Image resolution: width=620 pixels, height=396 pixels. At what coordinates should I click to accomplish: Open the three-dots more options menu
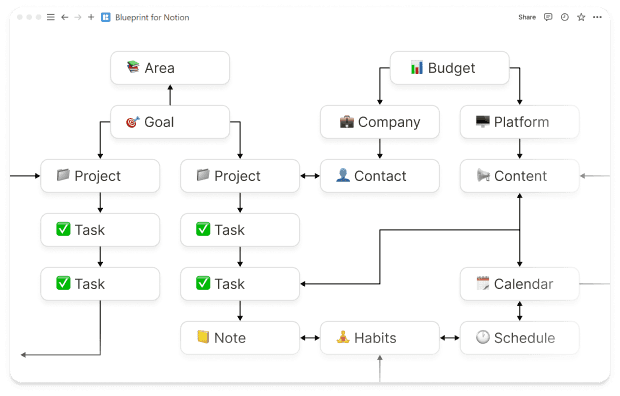click(597, 17)
